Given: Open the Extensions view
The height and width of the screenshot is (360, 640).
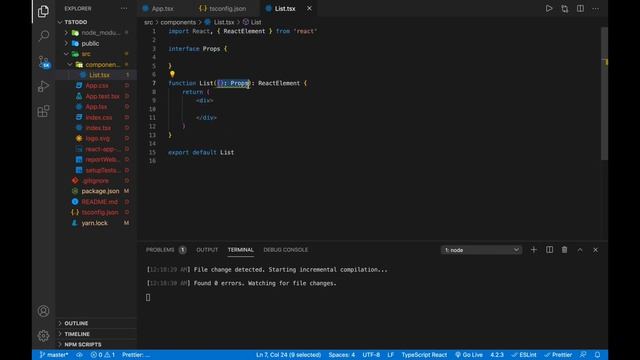Looking at the screenshot, I should pos(43,111).
